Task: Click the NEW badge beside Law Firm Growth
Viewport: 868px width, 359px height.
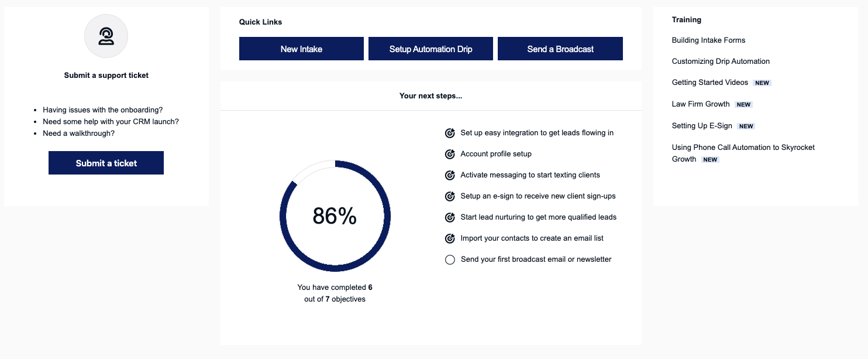Action: click(x=743, y=105)
